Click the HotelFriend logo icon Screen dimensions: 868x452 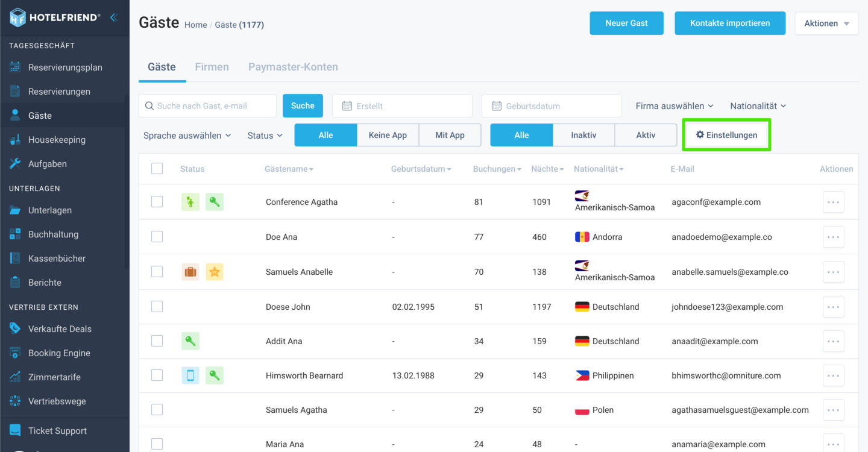[x=18, y=17]
